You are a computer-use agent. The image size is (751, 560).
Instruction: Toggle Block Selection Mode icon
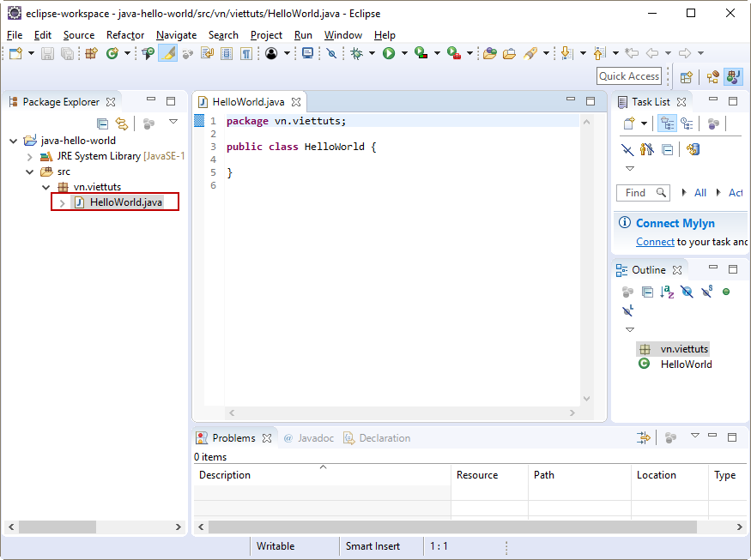(227, 53)
